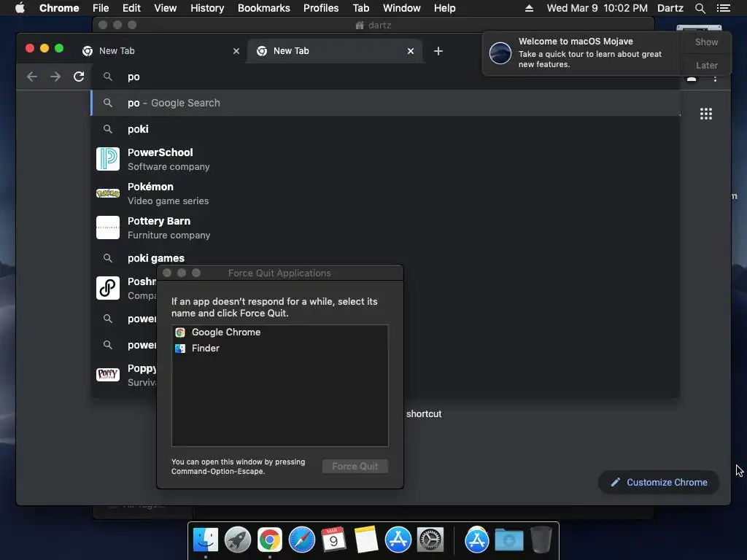Click search icon beside poki suggestion
This screenshot has width=747, height=560.
(108, 129)
